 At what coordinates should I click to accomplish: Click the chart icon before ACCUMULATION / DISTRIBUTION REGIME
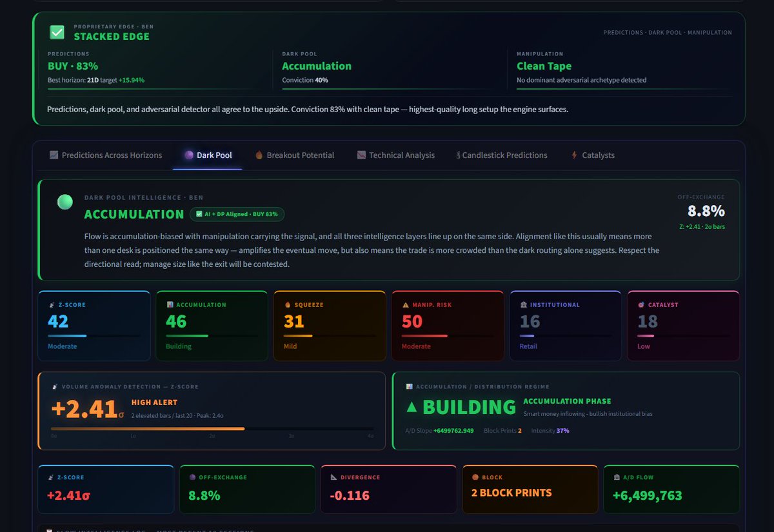[x=409, y=387]
